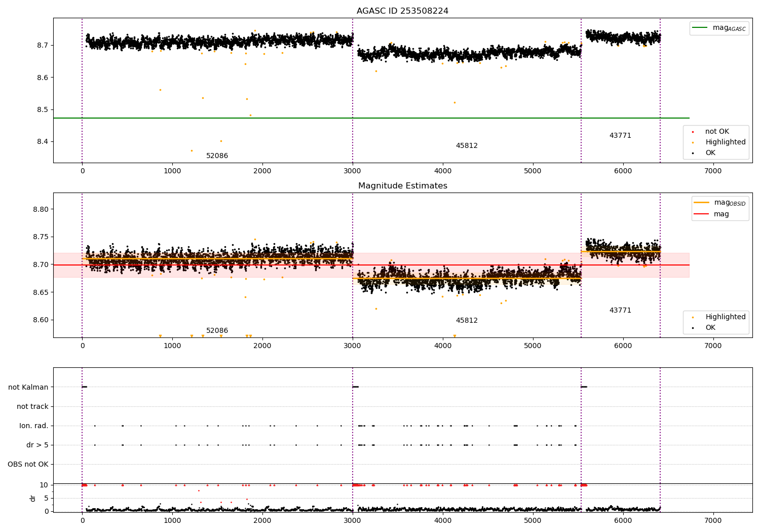
Task: Select label 52086 in Magnitude Estimates plot
Action: point(217,330)
